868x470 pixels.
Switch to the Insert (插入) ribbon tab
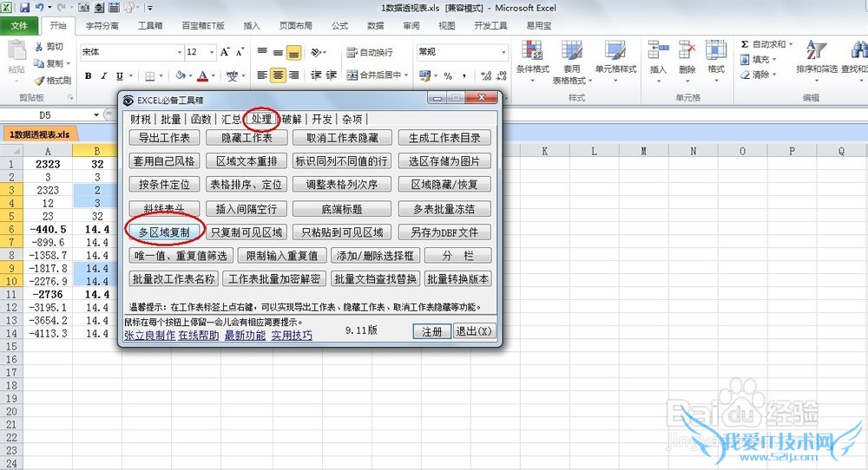[252, 25]
